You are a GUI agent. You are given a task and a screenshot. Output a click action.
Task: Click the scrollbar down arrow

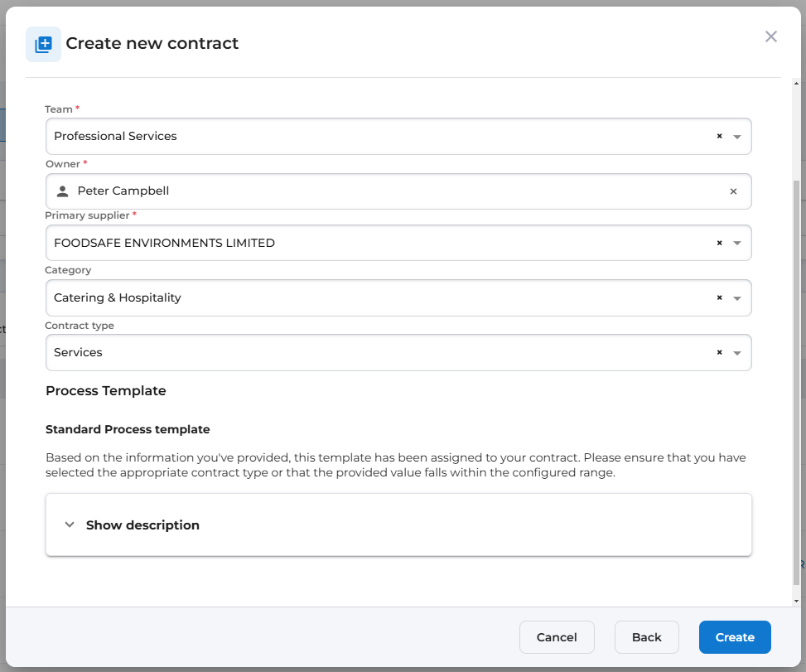tap(796, 600)
